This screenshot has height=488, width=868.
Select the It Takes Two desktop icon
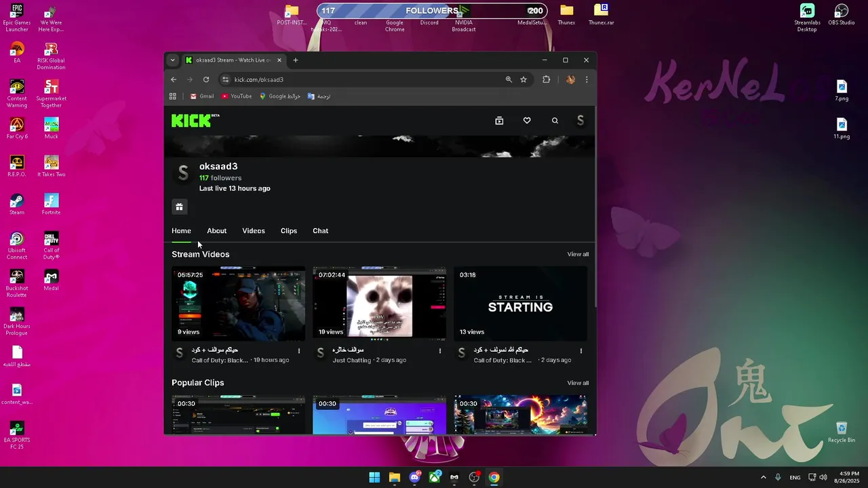(51, 166)
